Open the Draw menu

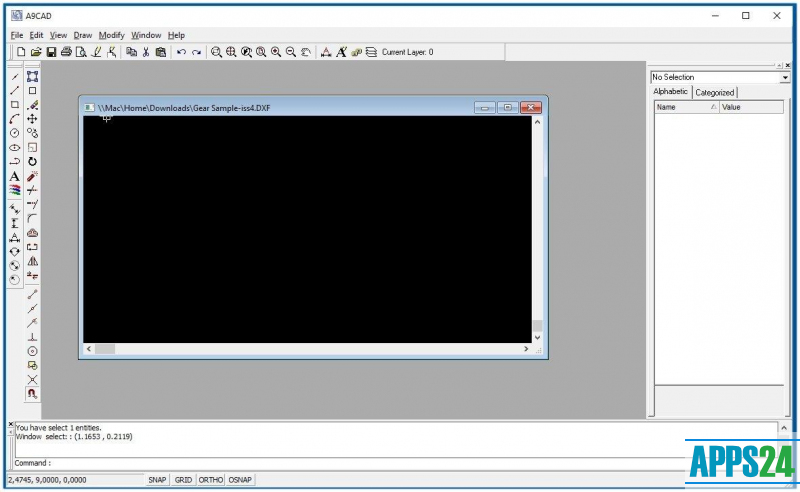(83, 35)
